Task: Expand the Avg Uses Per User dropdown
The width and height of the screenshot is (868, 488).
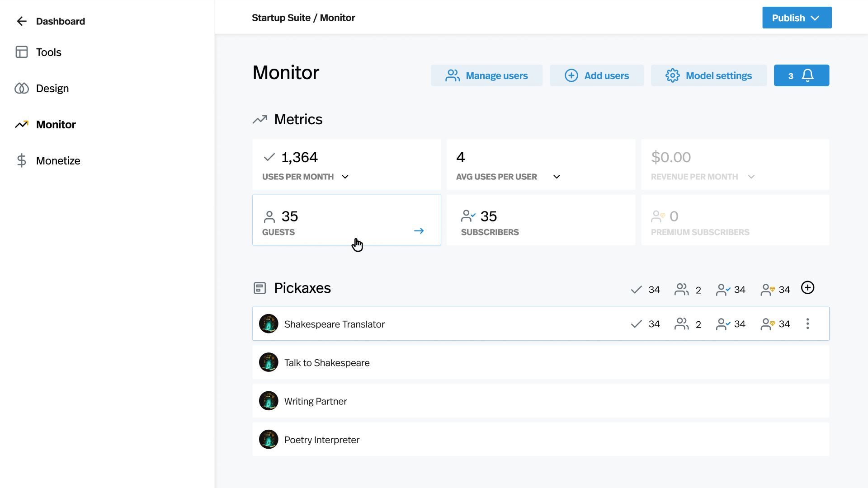Action: coord(557,177)
